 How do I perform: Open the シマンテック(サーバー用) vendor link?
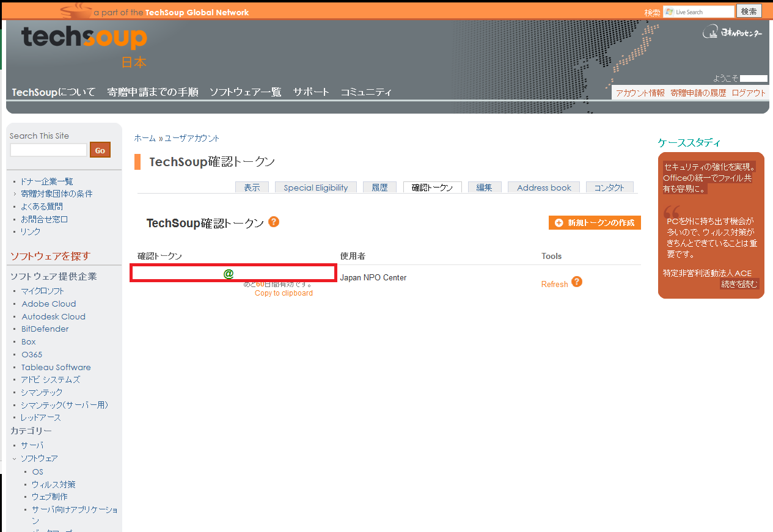[x=64, y=405]
